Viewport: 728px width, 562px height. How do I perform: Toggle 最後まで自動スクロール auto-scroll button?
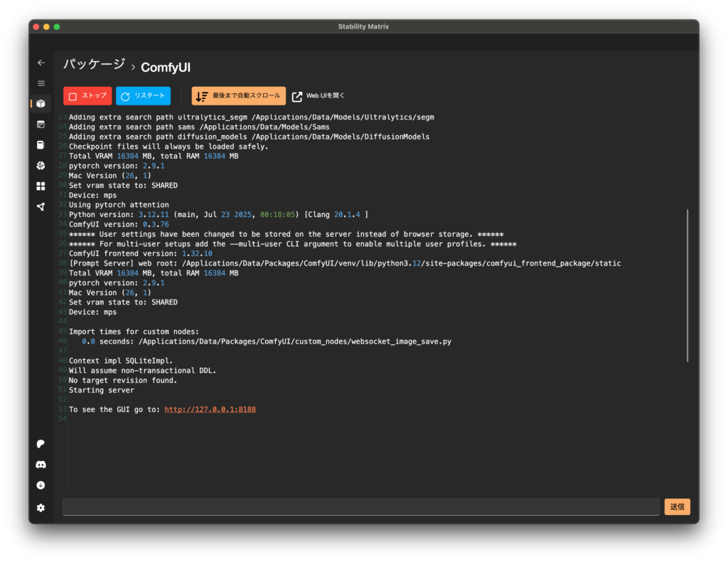[x=238, y=96]
